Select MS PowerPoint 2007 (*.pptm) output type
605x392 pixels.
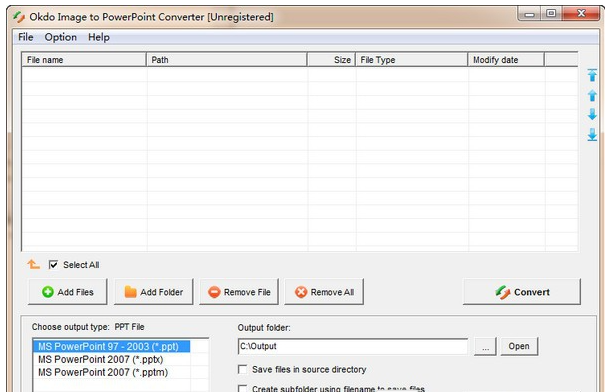click(x=112, y=372)
